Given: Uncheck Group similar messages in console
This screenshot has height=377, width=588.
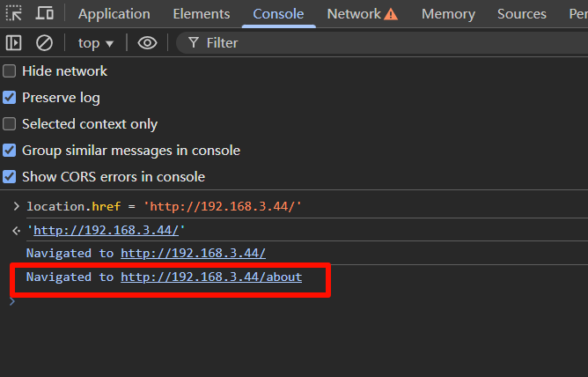Looking at the screenshot, I should [10, 151].
